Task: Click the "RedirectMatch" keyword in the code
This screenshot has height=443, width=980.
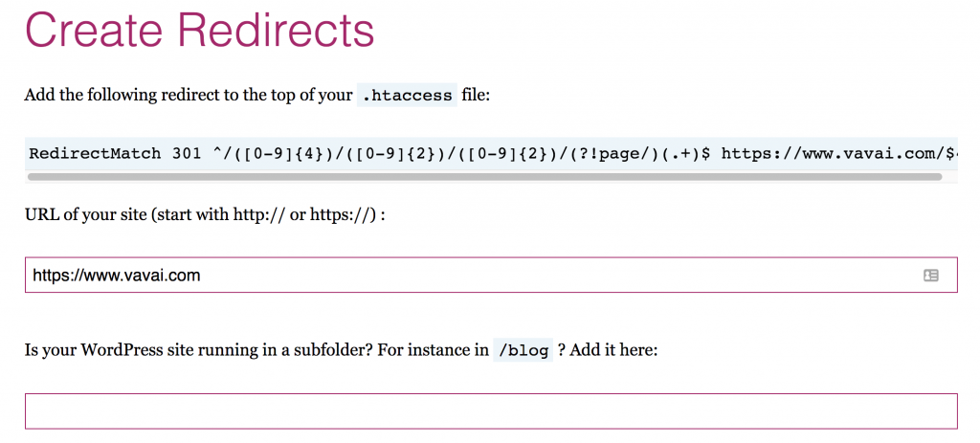Action: tap(96, 153)
